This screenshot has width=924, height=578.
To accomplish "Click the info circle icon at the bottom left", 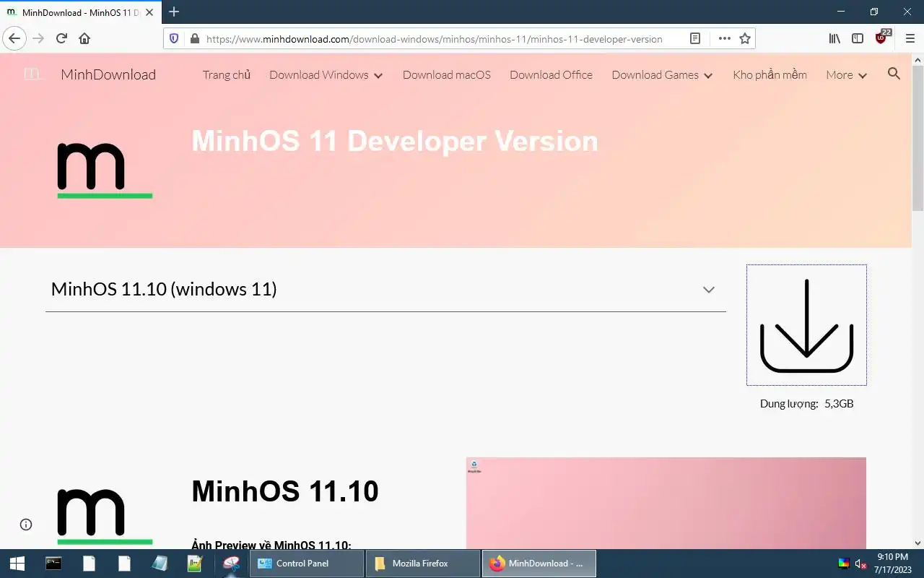I will pos(26,525).
